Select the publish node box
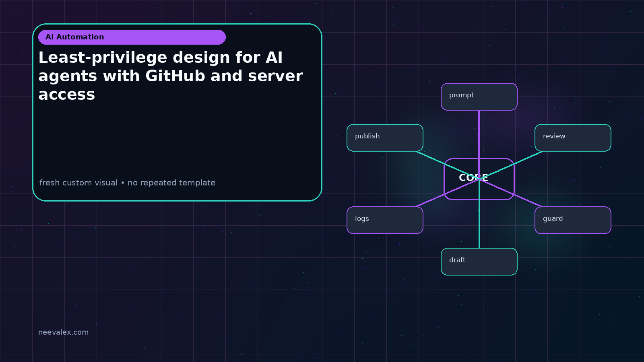Viewport: 644px width, 362px height. (385, 138)
